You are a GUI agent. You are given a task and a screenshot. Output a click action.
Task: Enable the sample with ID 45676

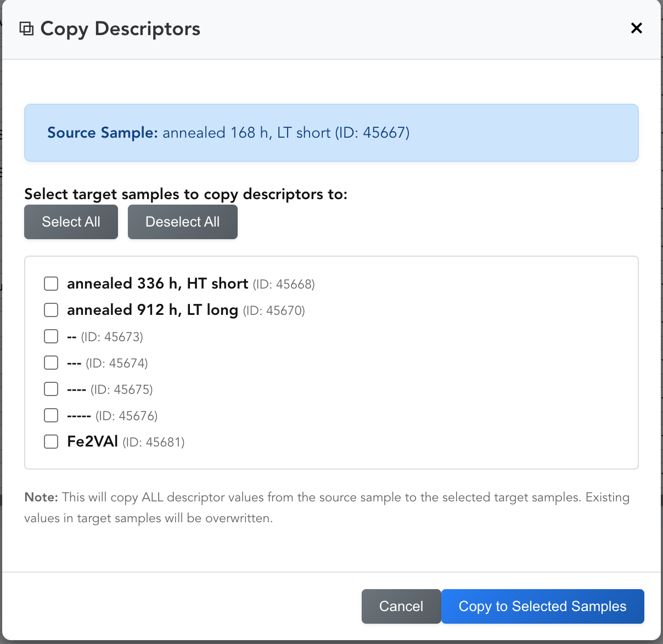[x=51, y=415]
